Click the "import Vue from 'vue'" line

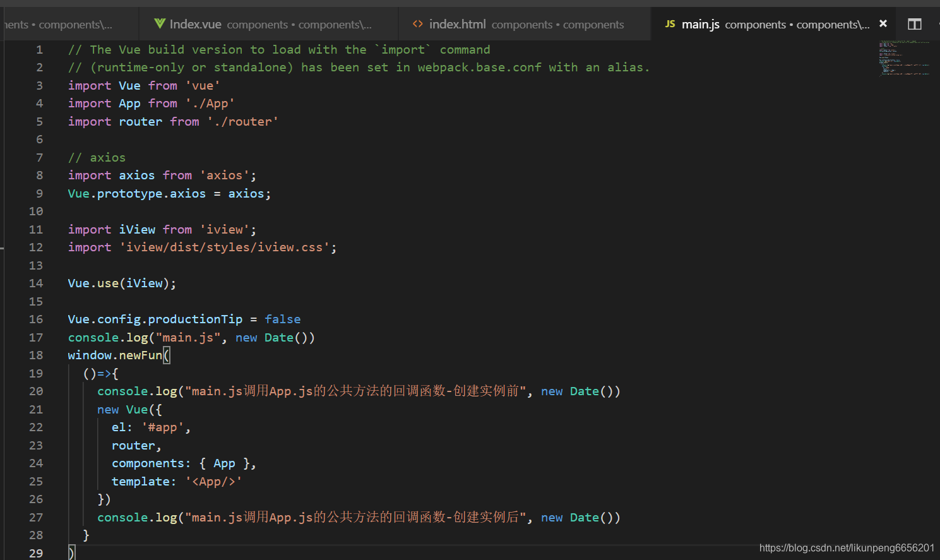(x=144, y=85)
